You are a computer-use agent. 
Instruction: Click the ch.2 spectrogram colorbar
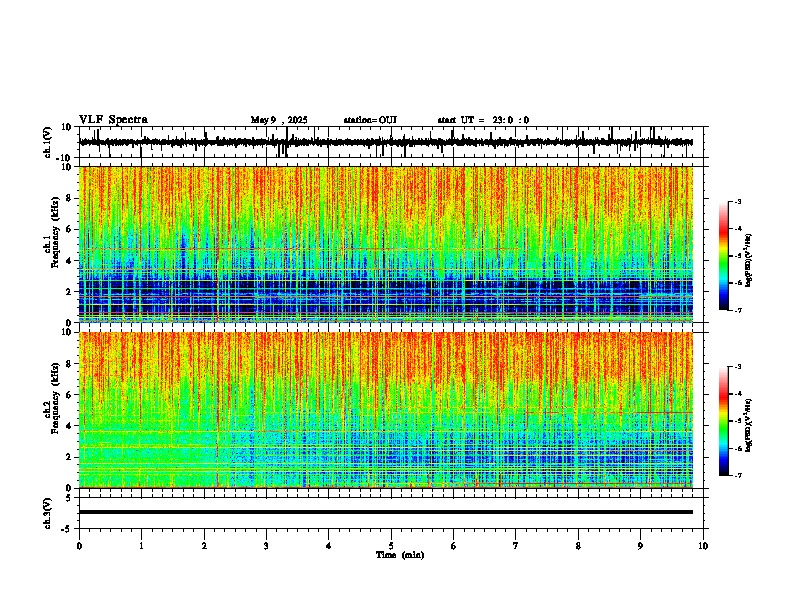(x=724, y=421)
